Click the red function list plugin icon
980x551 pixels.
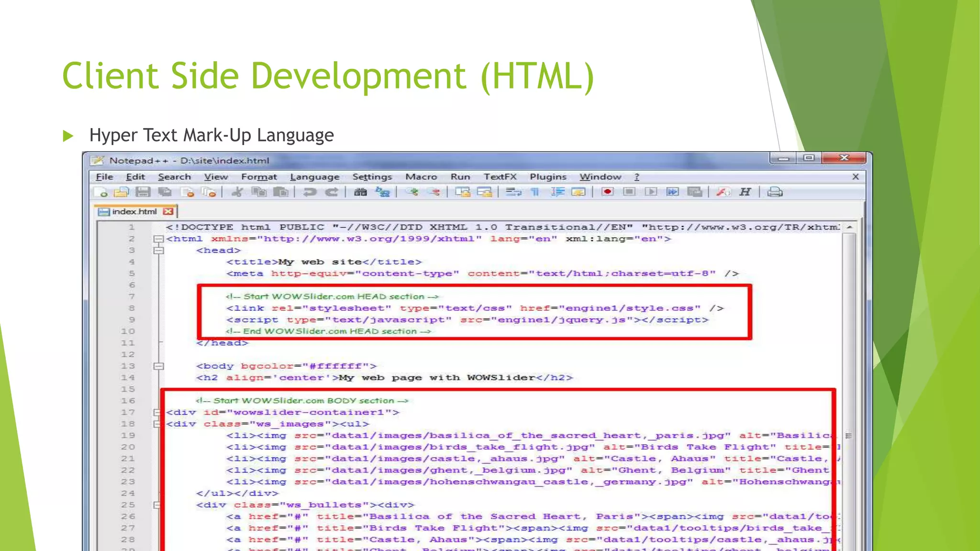[x=723, y=192]
